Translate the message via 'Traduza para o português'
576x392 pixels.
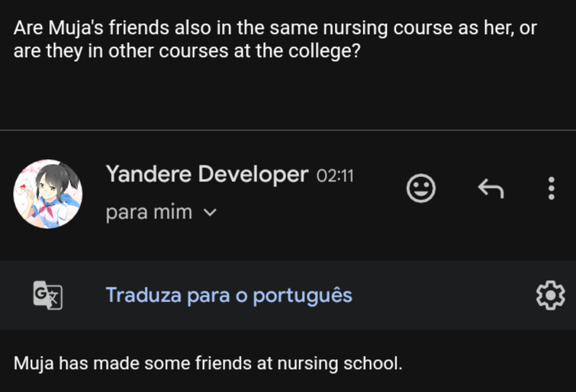click(x=229, y=295)
